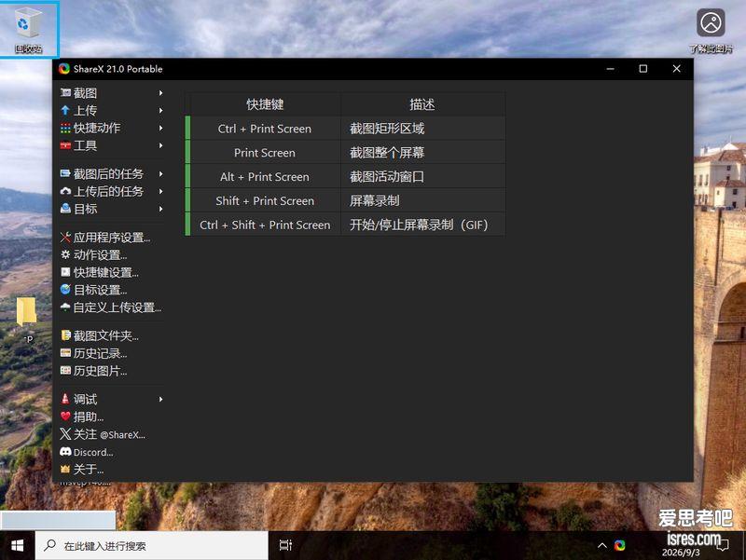This screenshot has height=560, width=746.
Task: Click the 截图后的任务 icon
Action: [65, 173]
